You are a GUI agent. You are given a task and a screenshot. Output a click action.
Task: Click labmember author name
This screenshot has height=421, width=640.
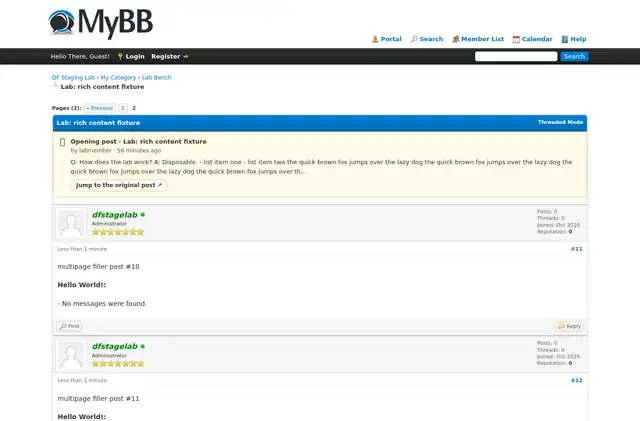(95, 150)
